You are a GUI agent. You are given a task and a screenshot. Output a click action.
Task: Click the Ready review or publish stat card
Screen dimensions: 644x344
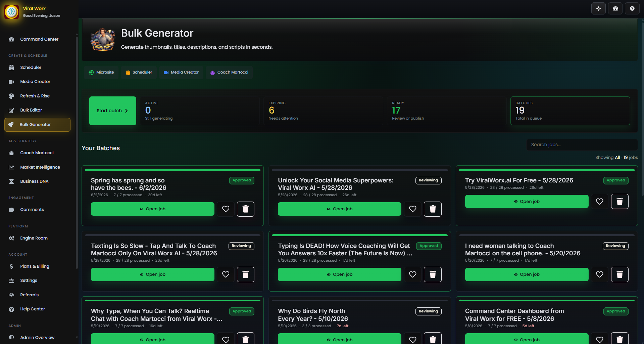[447, 111]
